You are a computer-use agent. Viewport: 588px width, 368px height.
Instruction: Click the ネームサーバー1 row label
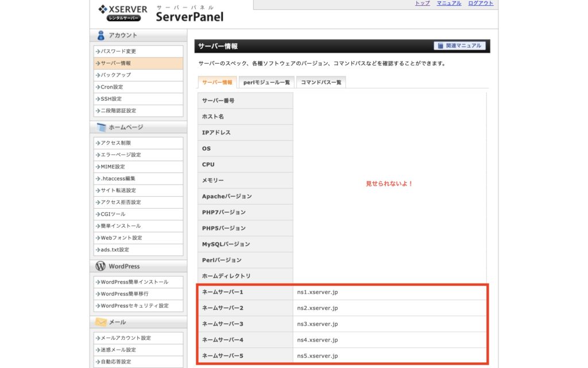(223, 292)
